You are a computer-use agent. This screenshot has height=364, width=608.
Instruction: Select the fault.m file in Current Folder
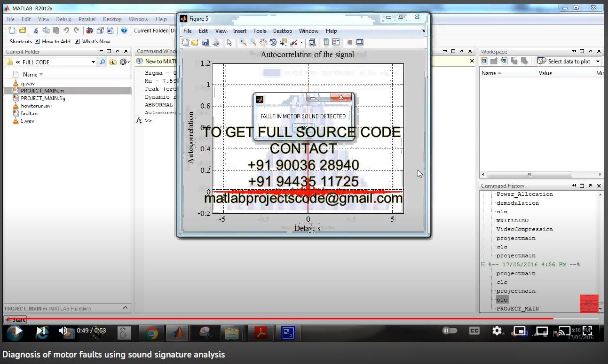[x=29, y=113]
